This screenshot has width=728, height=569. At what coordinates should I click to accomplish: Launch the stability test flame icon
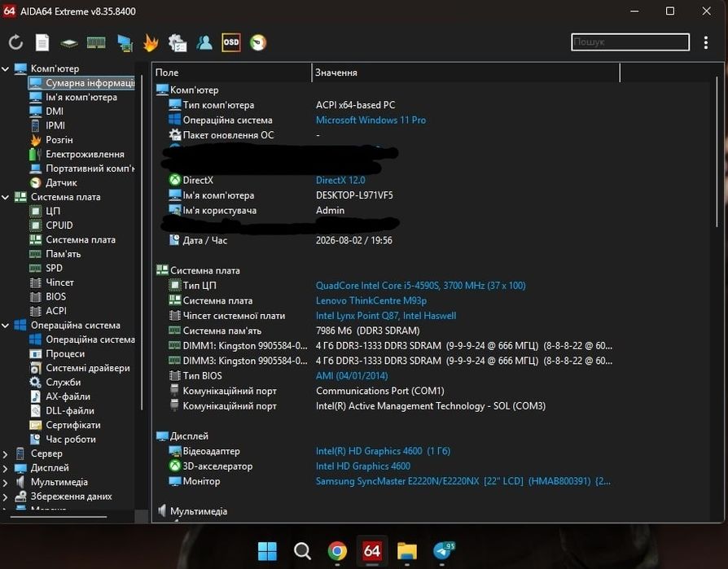tap(151, 42)
